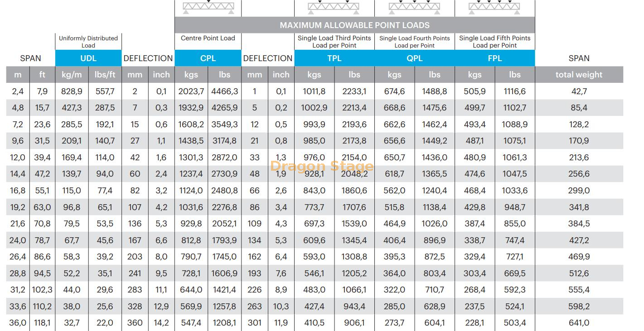Click the centre point load truss diagram

208,7
